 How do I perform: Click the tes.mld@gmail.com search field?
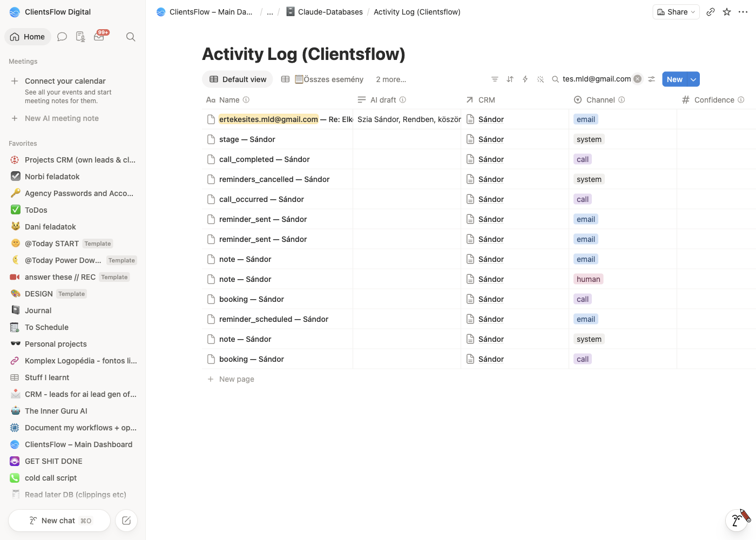[596, 79]
